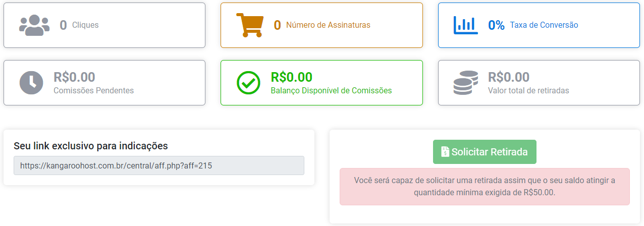
Task: Click the Seu link exclusivo para indicações heading
Action: tap(91, 146)
